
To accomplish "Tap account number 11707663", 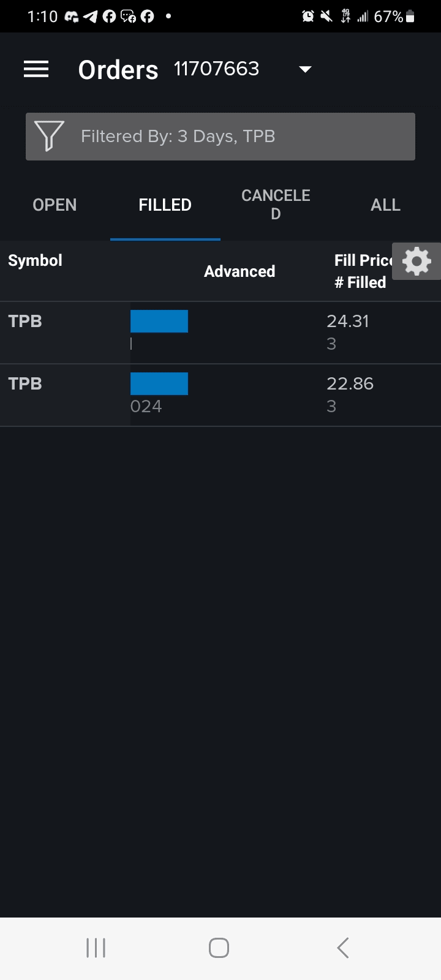I will [x=217, y=69].
